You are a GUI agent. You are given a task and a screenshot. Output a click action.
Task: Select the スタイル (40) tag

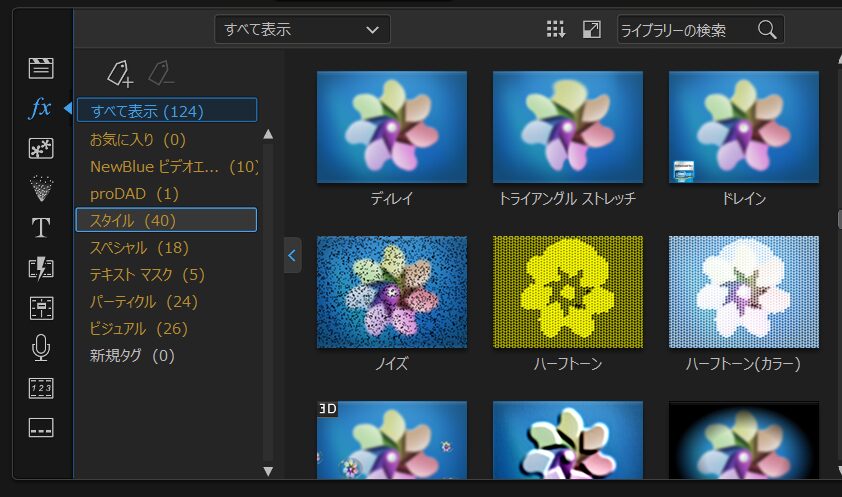[x=167, y=220]
